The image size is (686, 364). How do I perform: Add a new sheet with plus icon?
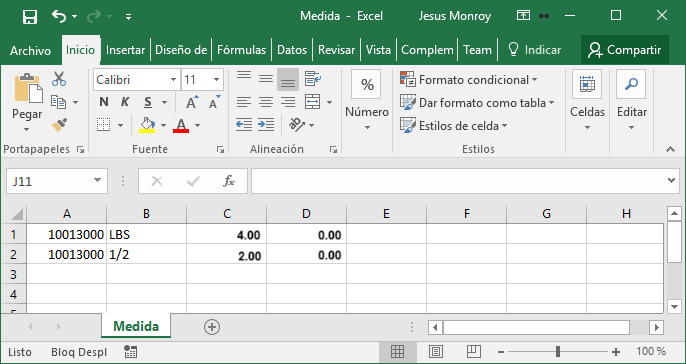click(212, 327)
